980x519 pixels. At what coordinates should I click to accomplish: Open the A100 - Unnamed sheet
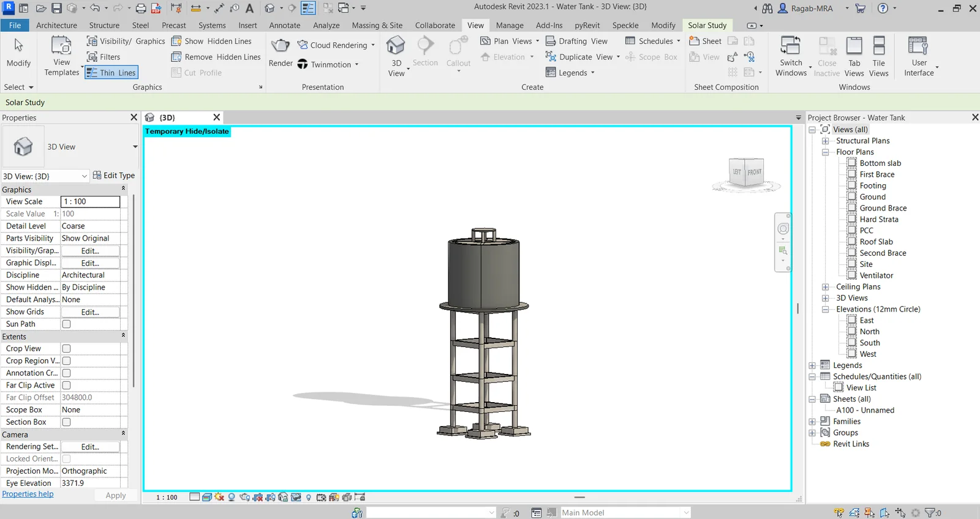coord(865,410)
